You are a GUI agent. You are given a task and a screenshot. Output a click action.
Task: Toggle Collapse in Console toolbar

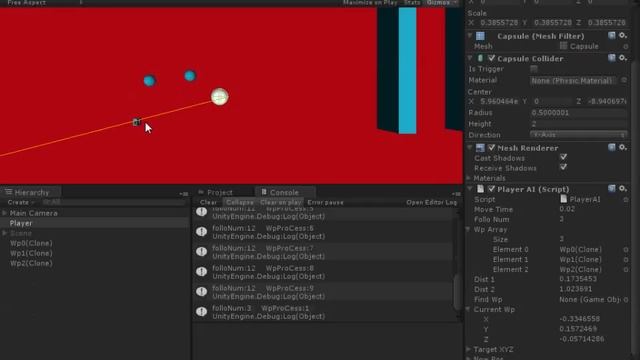tap(240, 202)
